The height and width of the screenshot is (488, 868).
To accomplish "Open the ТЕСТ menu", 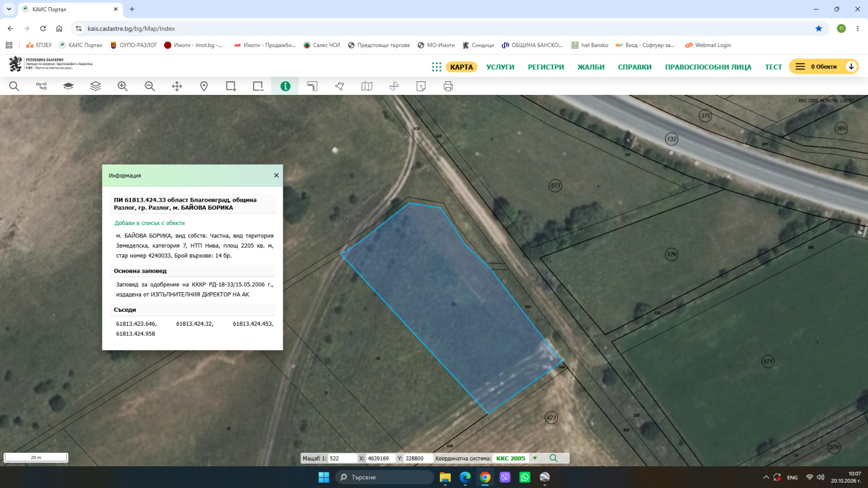I will (774, 67).
